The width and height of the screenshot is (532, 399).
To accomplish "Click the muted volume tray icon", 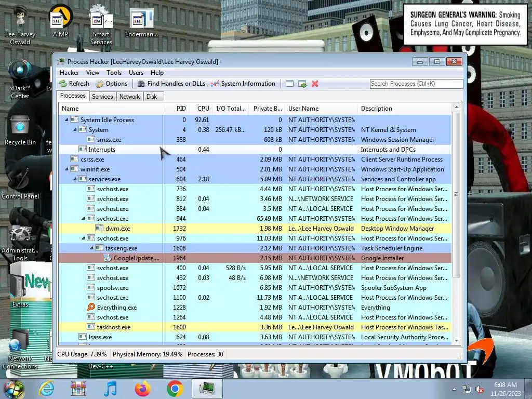I will (480, 390).
